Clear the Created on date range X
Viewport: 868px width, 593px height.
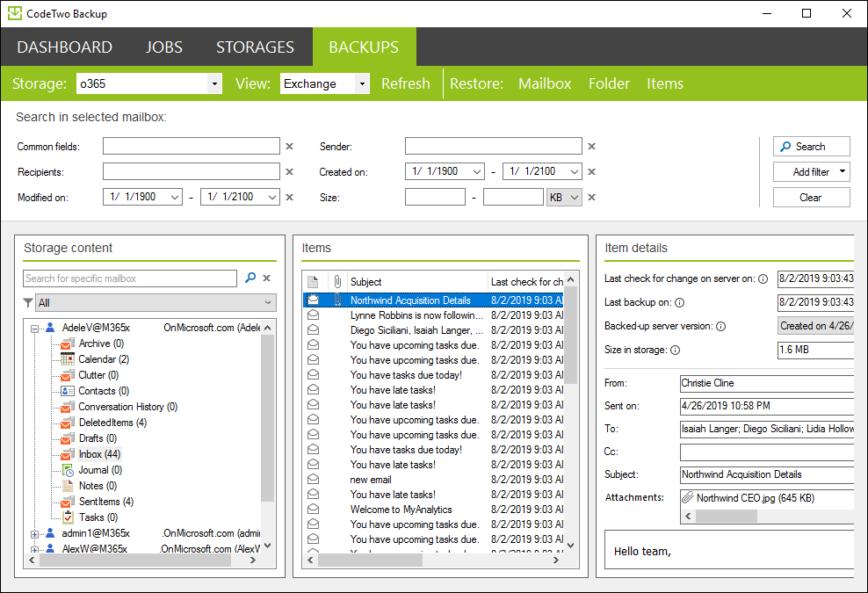pyautogui.click(x=592, y=171)
